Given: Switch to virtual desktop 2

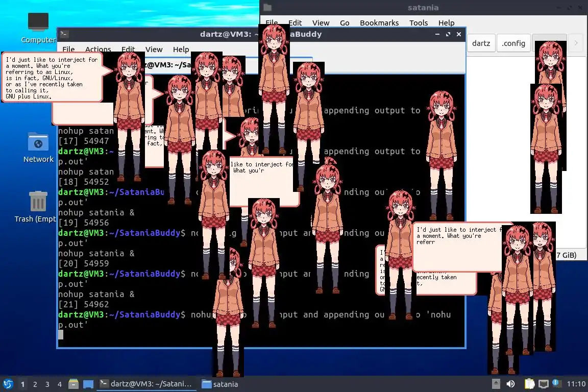Looking at the screenshot, I should tap(35, 384).
